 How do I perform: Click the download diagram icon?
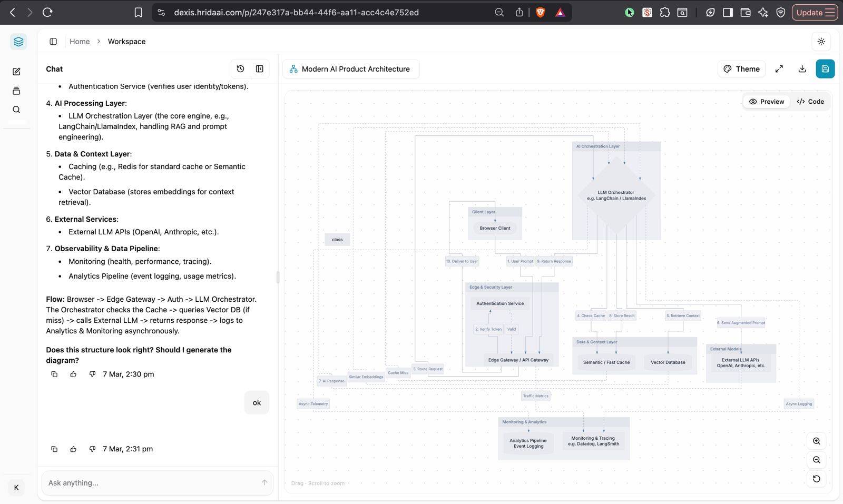802,69
